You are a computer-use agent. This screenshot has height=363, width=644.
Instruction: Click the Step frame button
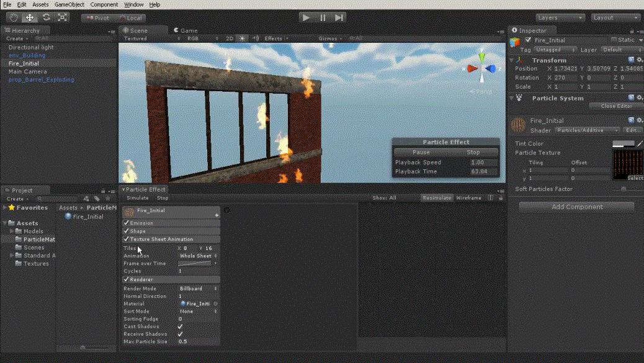tap(339, 17)
